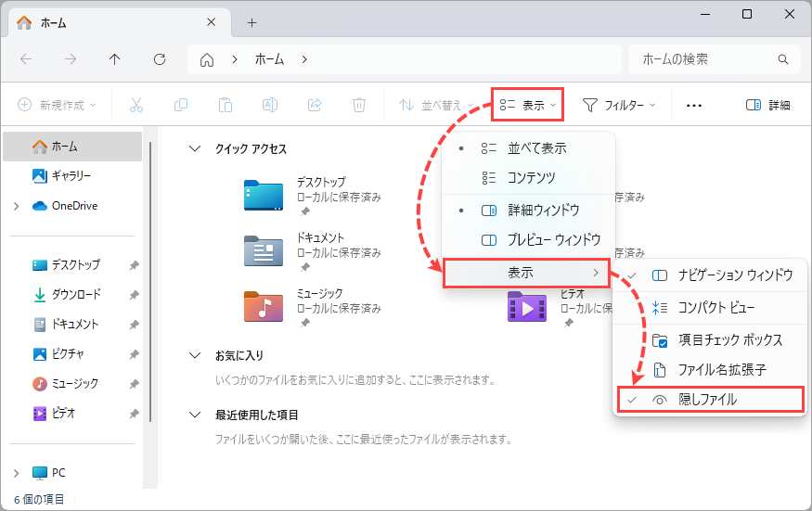Toggle 隠しファイル hidden files option
Screen dimensions: 812x511
[711, 400]
